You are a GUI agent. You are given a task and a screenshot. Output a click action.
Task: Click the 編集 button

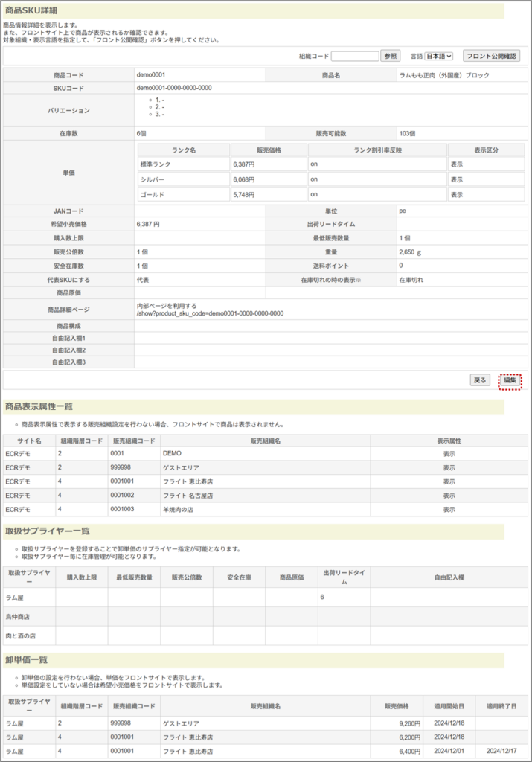click(510, 380)
